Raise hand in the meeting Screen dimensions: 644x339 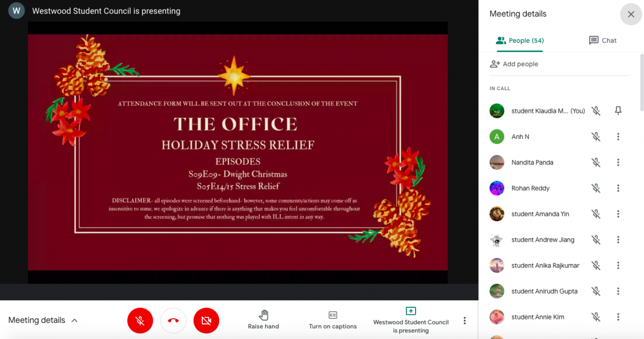(263, 320)
